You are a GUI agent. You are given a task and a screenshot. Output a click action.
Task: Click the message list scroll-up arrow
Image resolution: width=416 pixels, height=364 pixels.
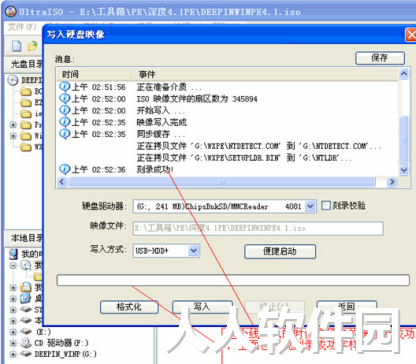[404, 74]
